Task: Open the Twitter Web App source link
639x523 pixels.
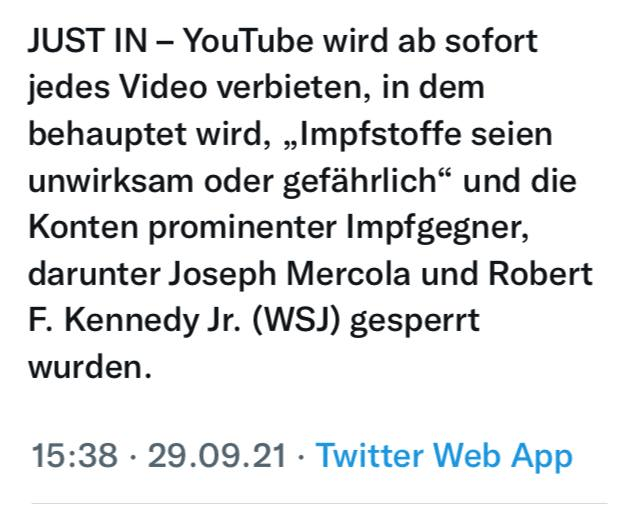Action: pyautogui.click(x=444, y=456)
